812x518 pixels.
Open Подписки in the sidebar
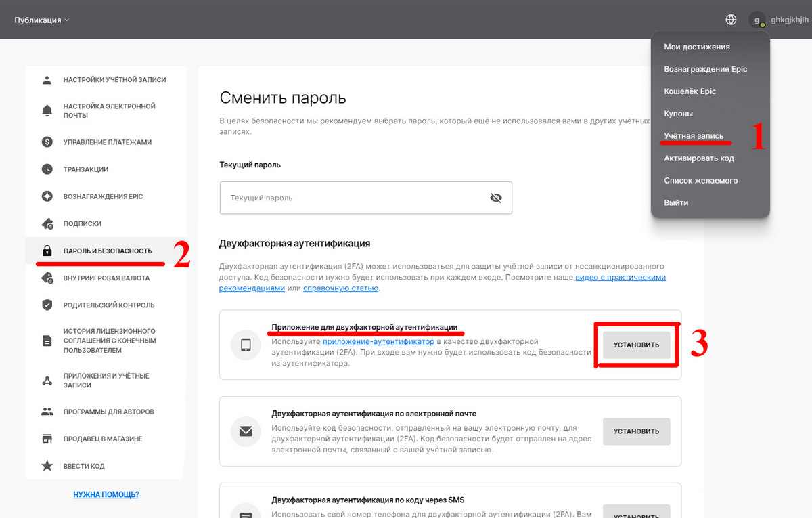82,223
